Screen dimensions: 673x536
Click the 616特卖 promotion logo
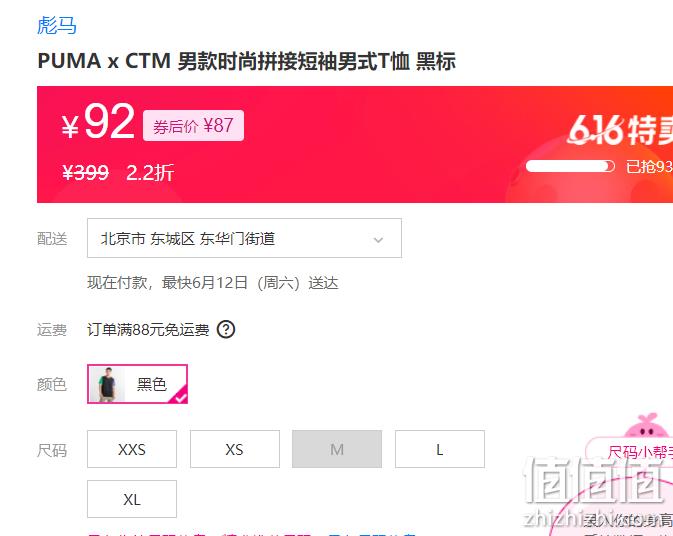click(621, 130)
